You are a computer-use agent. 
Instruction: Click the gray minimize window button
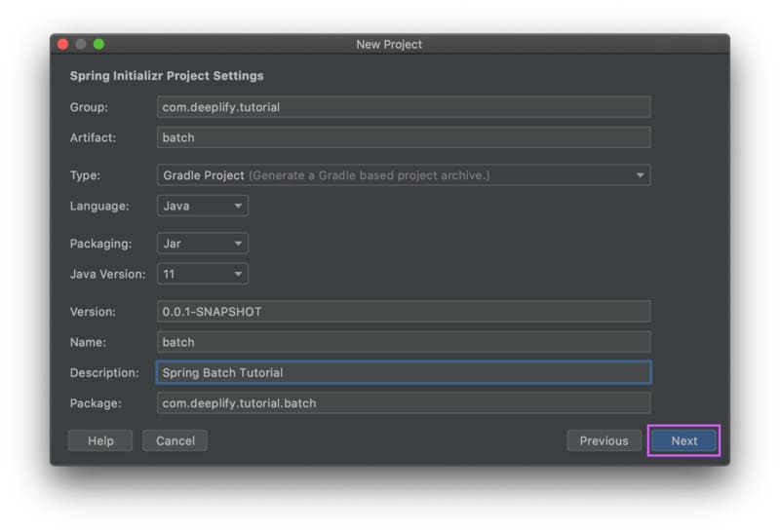coord(81,45)
